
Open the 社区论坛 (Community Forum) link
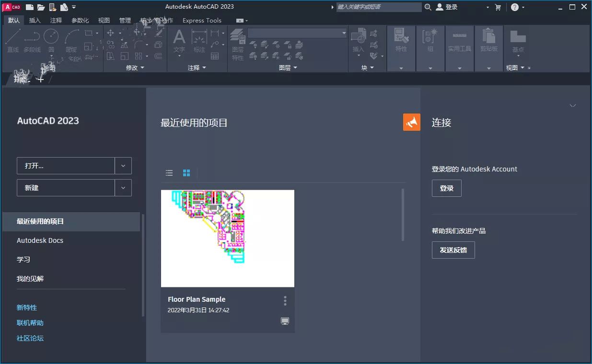30,338
